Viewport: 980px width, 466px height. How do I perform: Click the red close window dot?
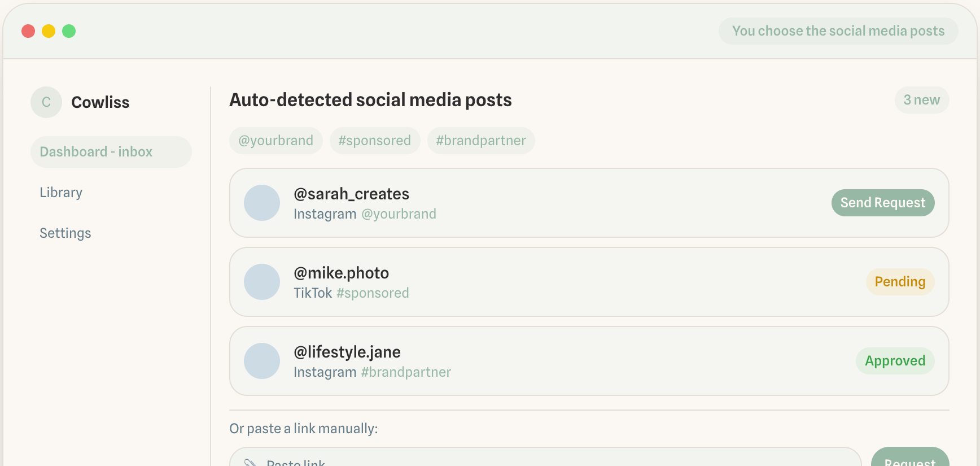[28, 31]
